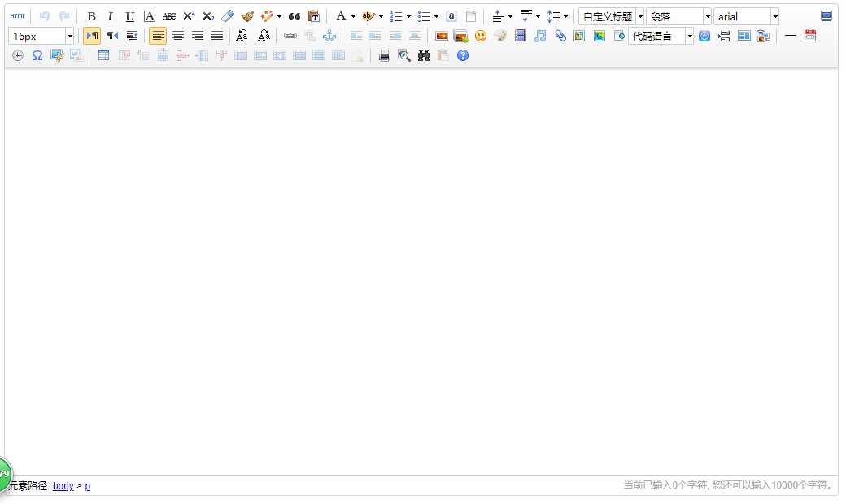846x504 pixels.
Task: Align text left
Action: [158, 36]
